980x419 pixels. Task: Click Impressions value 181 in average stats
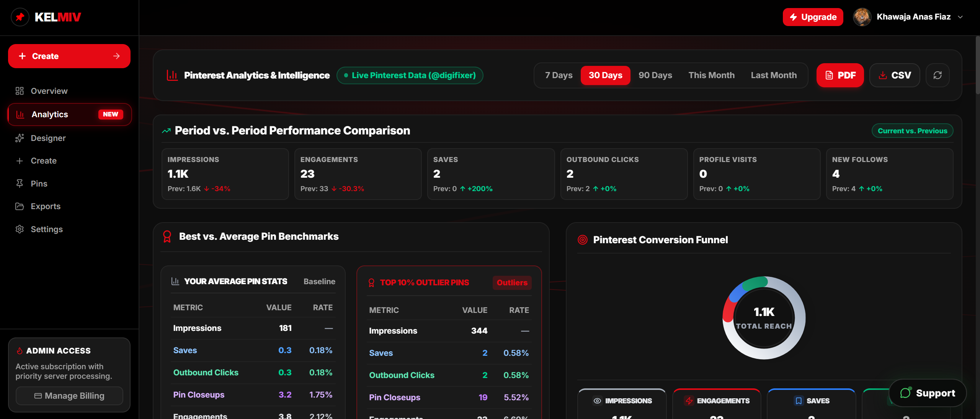[x=285, y=328]
